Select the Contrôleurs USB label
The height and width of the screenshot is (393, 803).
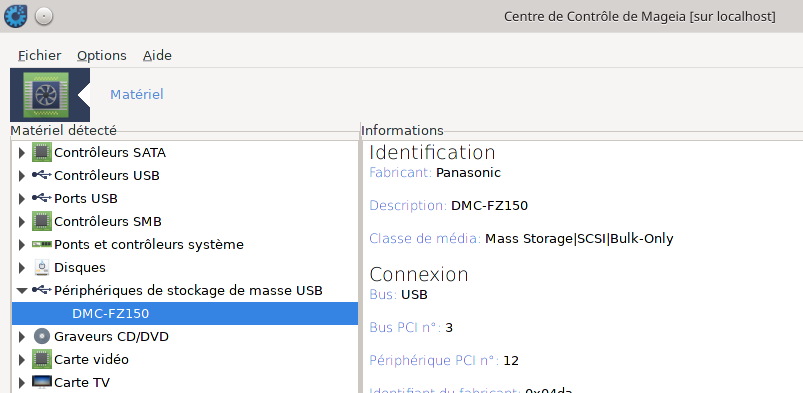pos(107,176)
